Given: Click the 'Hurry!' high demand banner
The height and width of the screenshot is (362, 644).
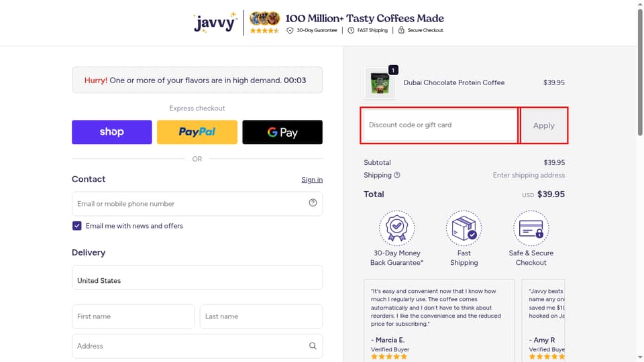Looking at the screenshot, I should (197, 80).
